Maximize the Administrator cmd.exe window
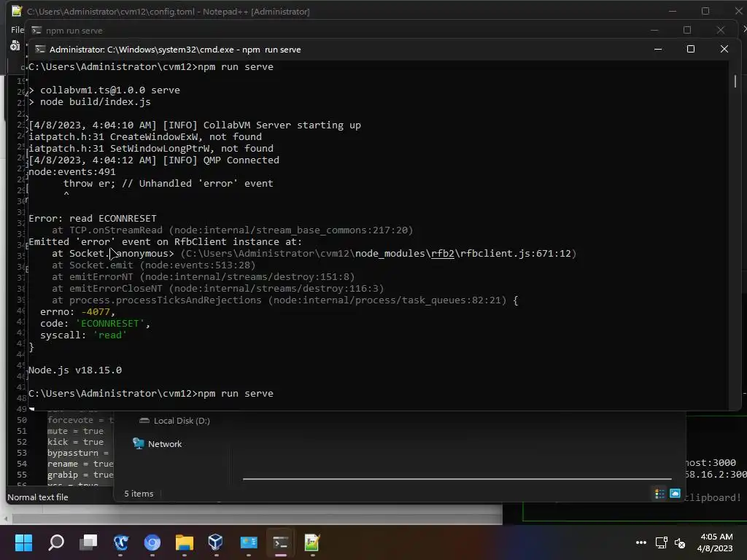Image resolution: width=747 pixels, height=560 pixels. pyautogui.click(x=691, y=49)
